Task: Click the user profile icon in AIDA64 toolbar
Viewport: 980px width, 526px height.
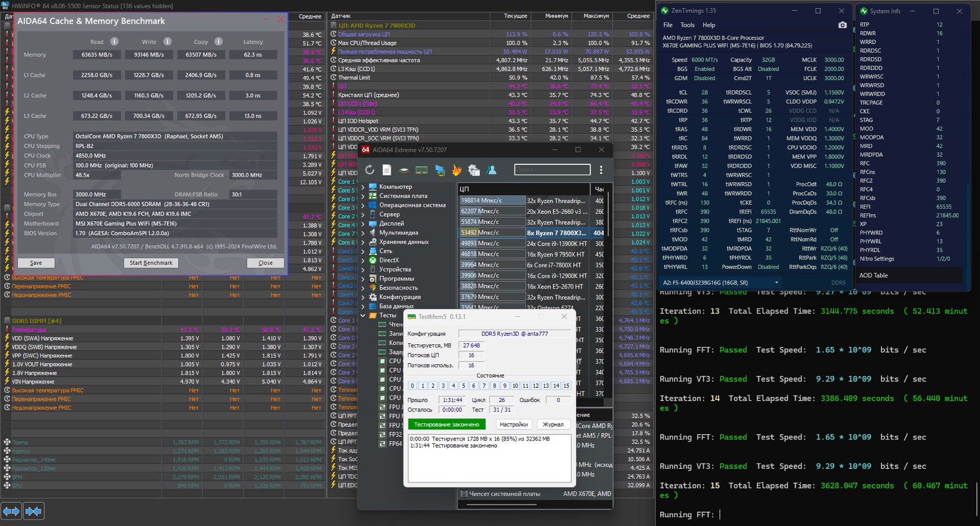Action: [x=492, y=170]
